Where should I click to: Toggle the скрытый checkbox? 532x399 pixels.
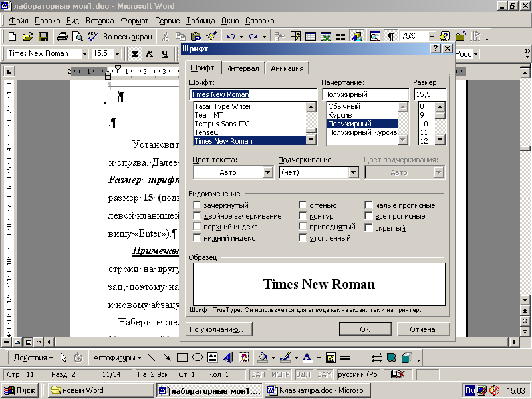(368, 228)
